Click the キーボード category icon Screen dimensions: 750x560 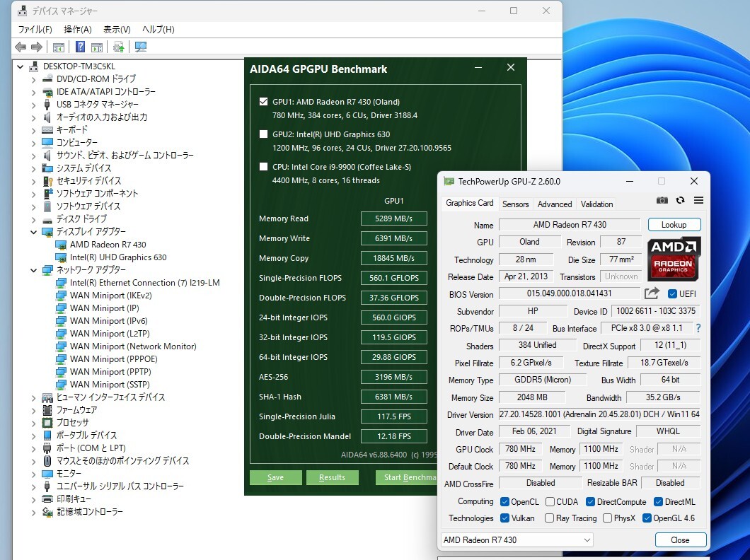pos(47,130)
